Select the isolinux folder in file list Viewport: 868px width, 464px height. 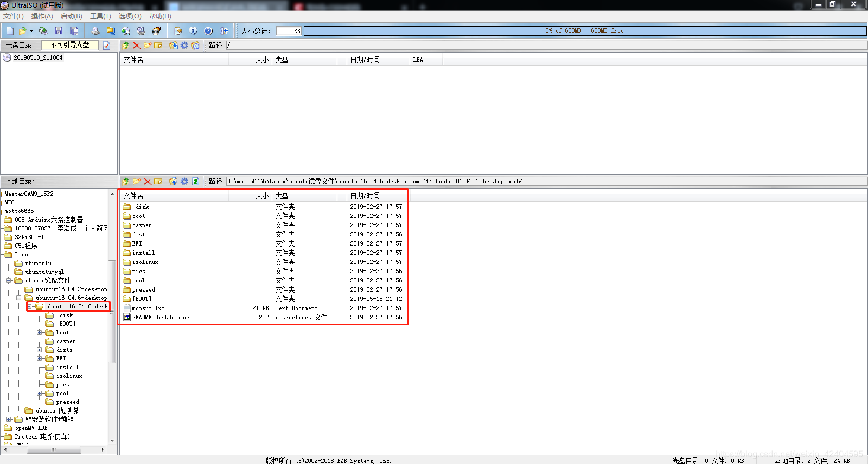coord(141,262)
